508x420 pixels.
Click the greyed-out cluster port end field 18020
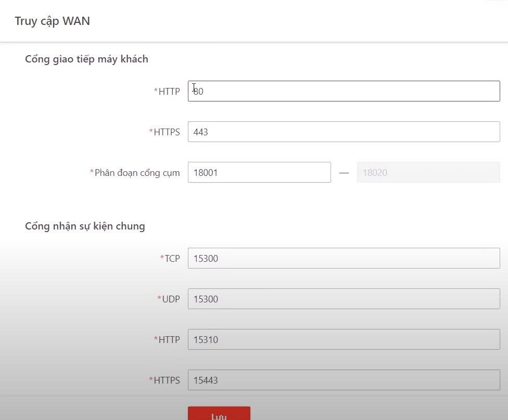[x=428, y=172]
